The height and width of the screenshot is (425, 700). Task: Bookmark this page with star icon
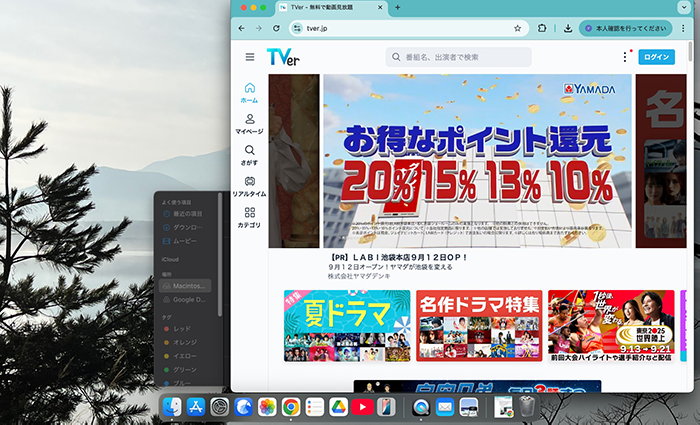517,29
